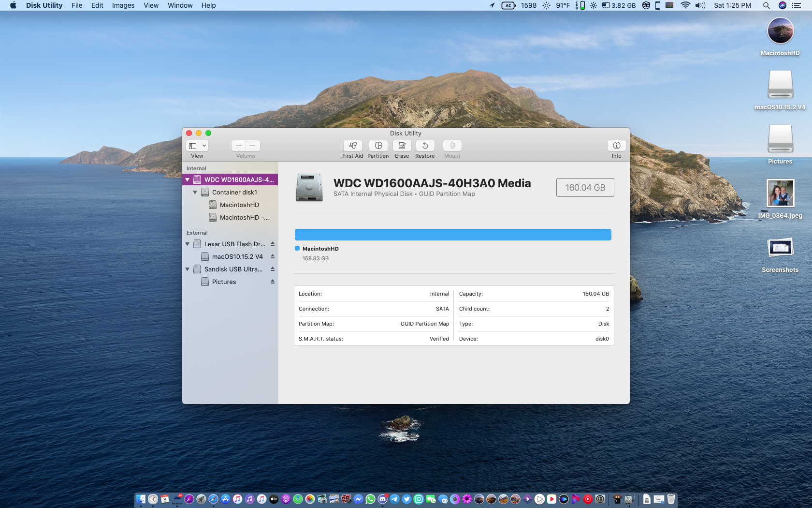Open the Info panel for the disk

[x=616, y=146]
